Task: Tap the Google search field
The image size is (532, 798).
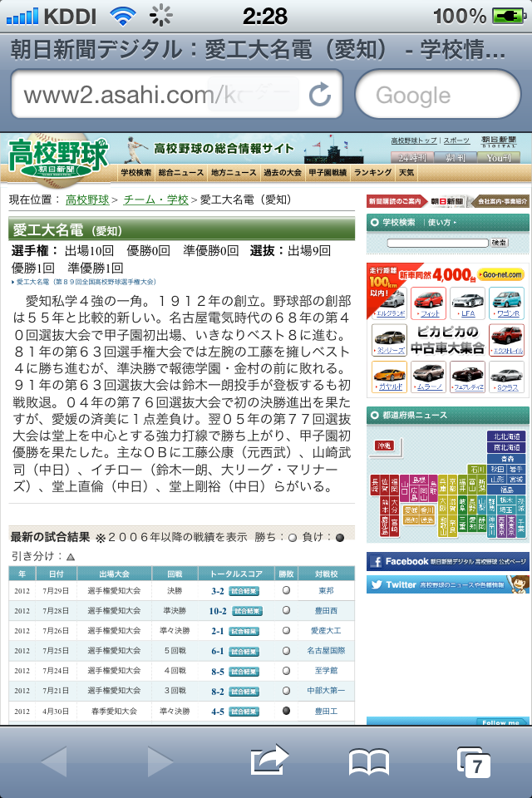Action: pyautogui.click(x=438, y=95)
